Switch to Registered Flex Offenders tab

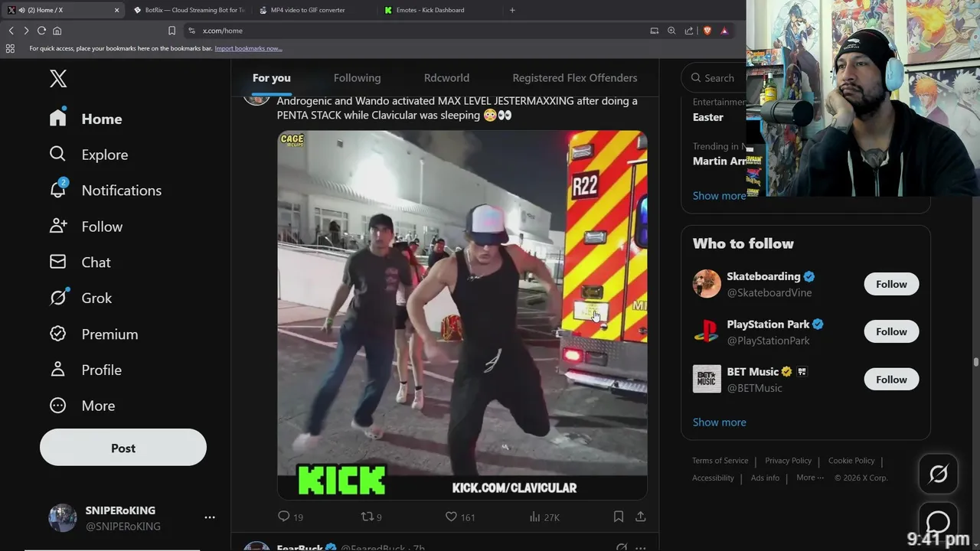pyautogui.click(x=575, y=78)
